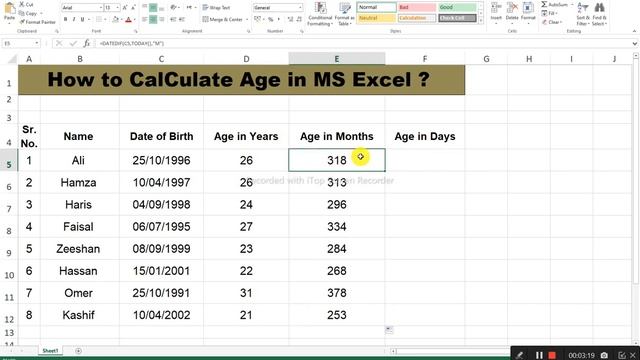The image size is (640, 360).
Task: Apply the Neutral cell style
Action: [376, 18]
